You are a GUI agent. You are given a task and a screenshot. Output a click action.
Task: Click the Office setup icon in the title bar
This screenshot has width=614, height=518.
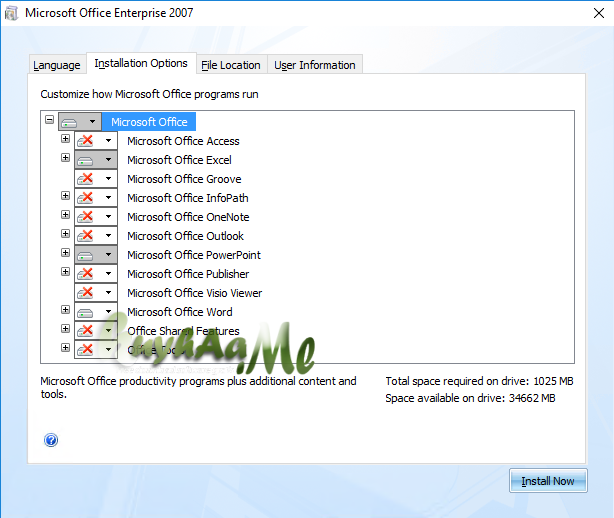point(11,13)
